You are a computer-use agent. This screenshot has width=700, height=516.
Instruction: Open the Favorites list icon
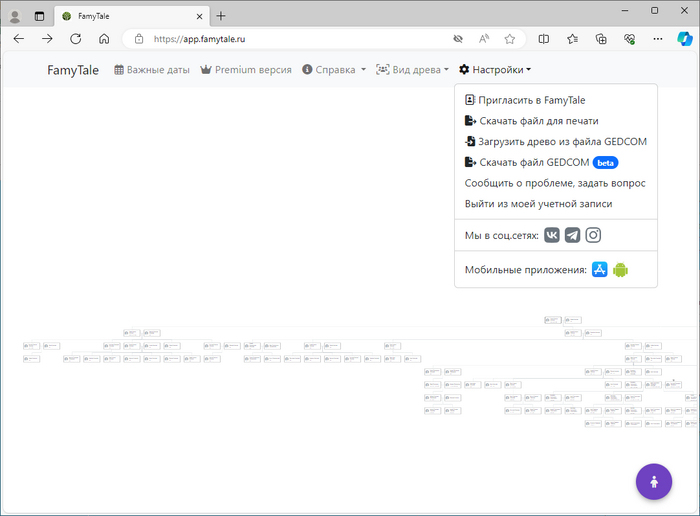(572, 39)
